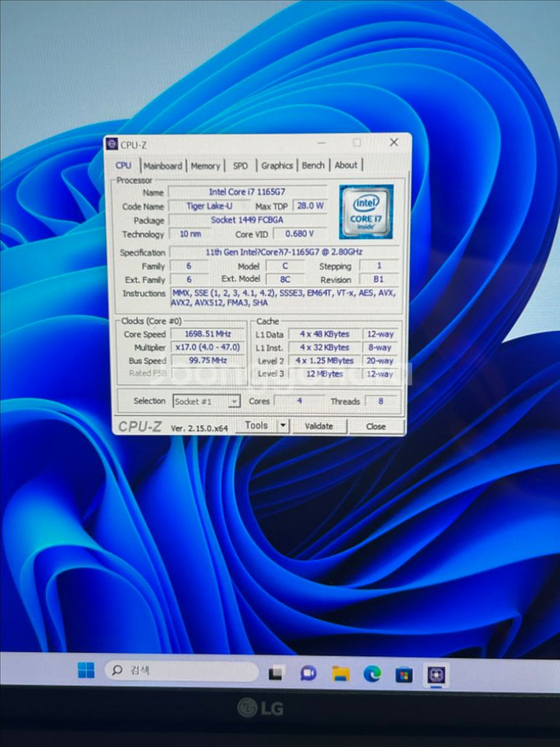Click the Core Speed 1698.51 MHz value
Viewport: 560px width, 747px height.
(x=208, y=333)
